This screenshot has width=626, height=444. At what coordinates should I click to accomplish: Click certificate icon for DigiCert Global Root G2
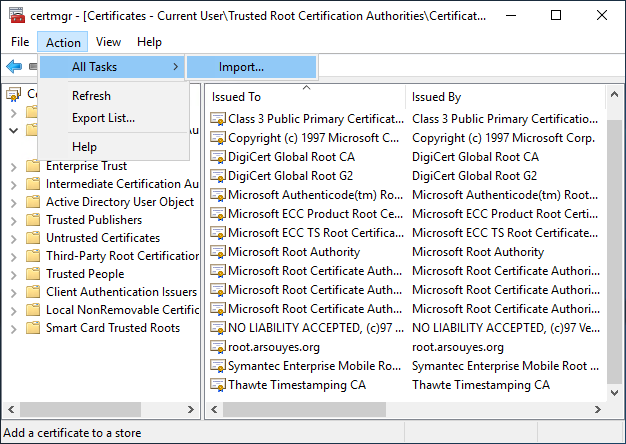point(218,176)
